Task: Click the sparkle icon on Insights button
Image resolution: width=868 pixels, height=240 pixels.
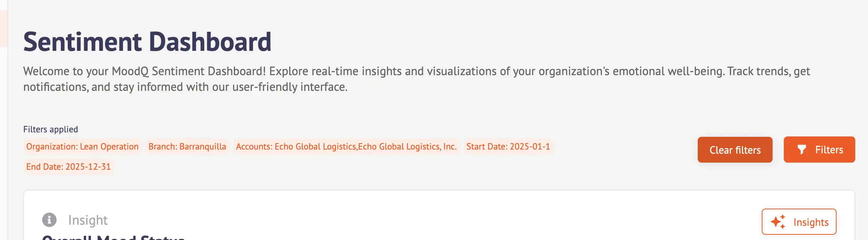Action: click(x=778, y=222)
